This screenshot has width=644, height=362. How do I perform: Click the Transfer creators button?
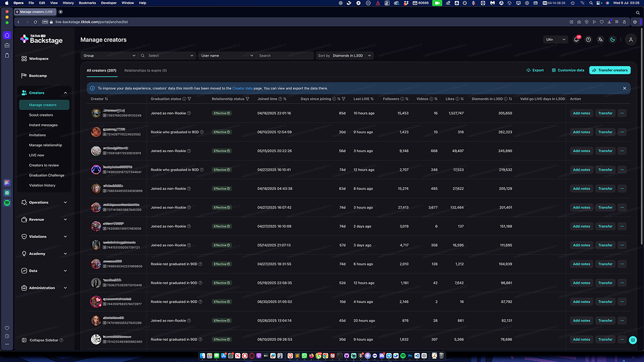click(610, 70)
